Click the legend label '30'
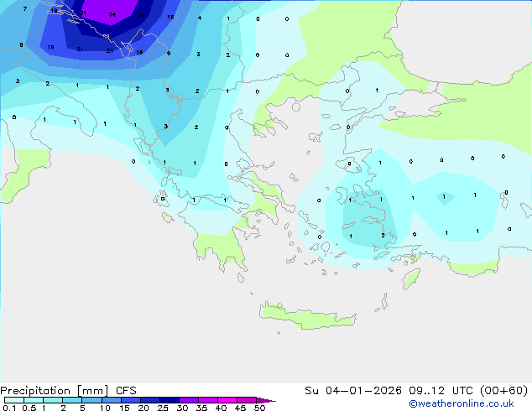The width and height of the screenshot is (532, 411). tap(182, 408)
